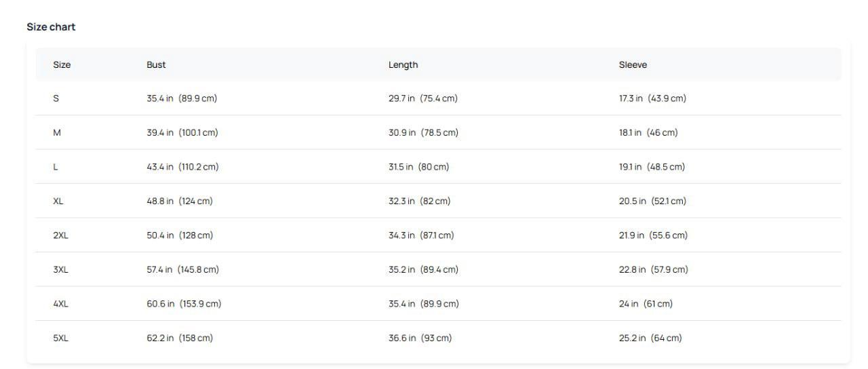Viewport: 868px width, 369px height.
Task: Click the Sleeve column header
Action: (x=633, y=65)
